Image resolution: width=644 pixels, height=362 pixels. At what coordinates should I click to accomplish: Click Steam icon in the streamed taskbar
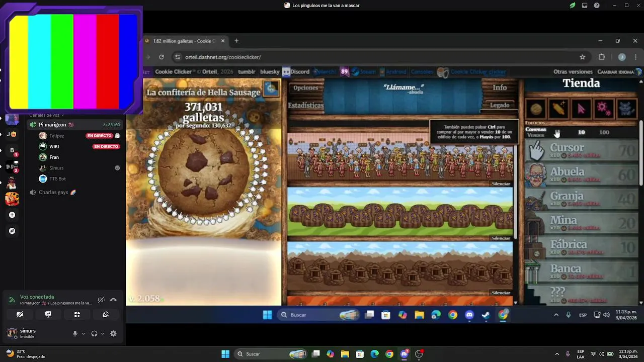coord(486,315)
